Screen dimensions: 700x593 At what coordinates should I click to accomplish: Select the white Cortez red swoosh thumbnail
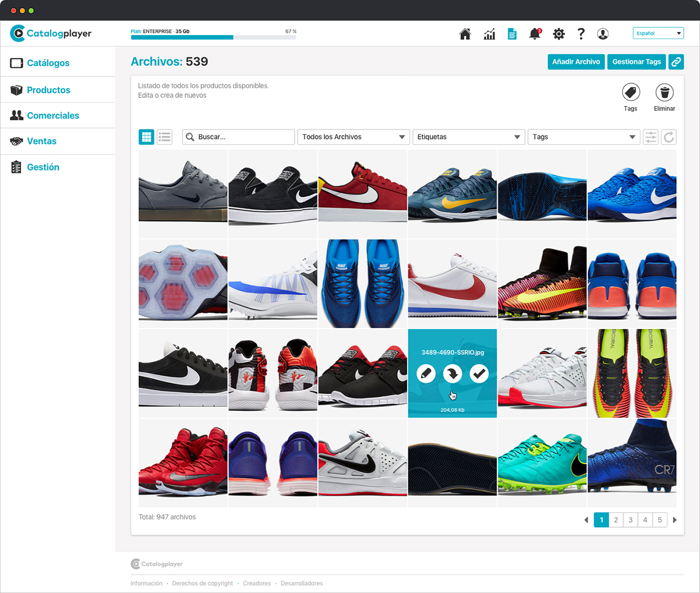pyautogui.click(x=453, y=284)
